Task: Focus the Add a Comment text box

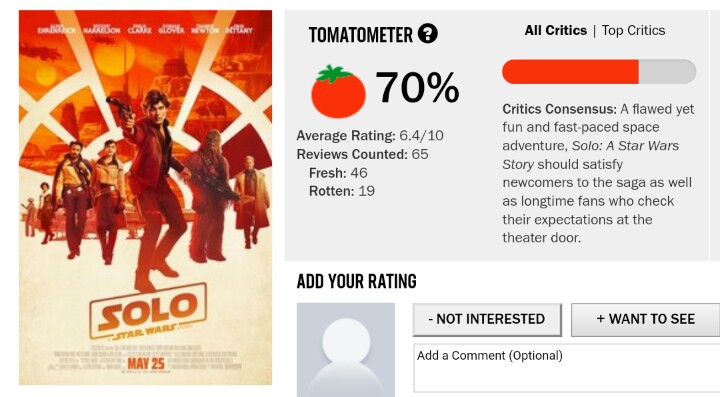Action: click(x=567, y=368)
